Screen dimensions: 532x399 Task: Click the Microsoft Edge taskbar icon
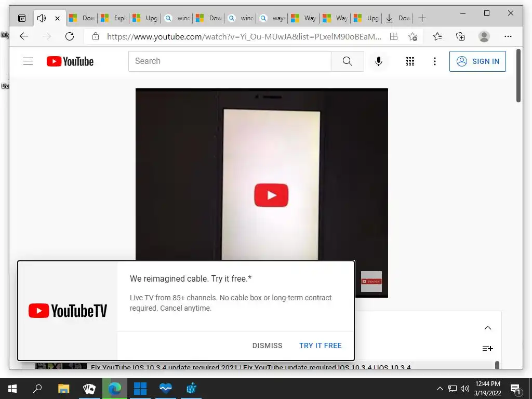[115, 389]
